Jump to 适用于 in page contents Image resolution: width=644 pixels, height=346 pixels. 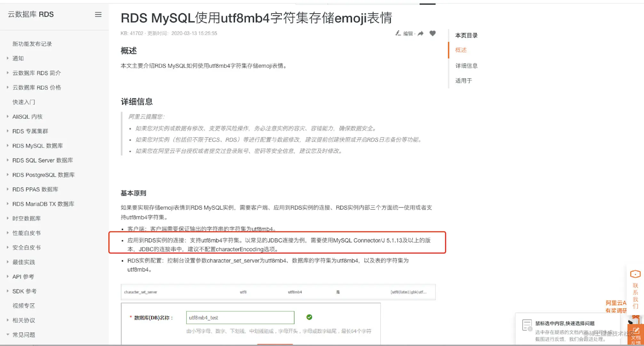pyautogui.click(x=464, y=81)
